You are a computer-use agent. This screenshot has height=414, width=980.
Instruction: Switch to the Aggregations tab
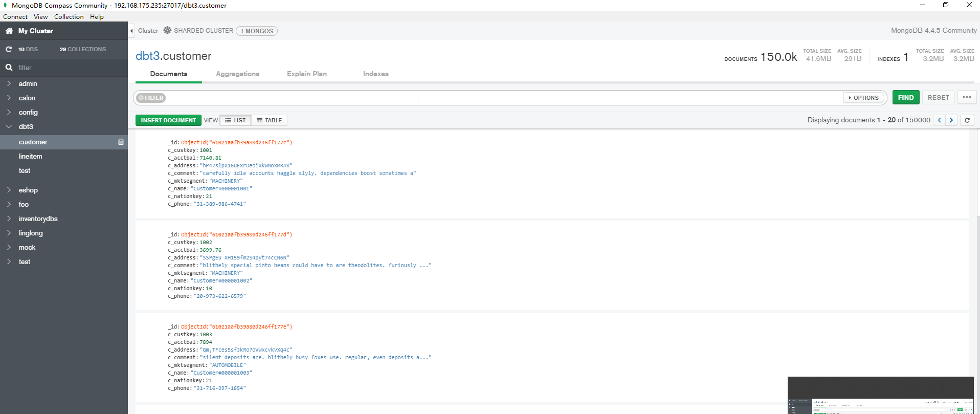point(237,74)
